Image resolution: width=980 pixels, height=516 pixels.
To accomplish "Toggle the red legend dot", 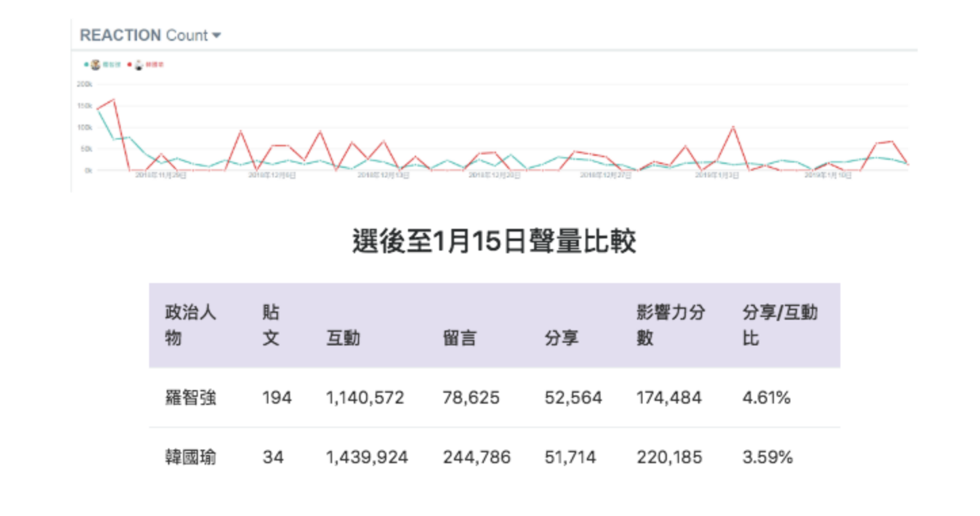I will click(129, 65).
